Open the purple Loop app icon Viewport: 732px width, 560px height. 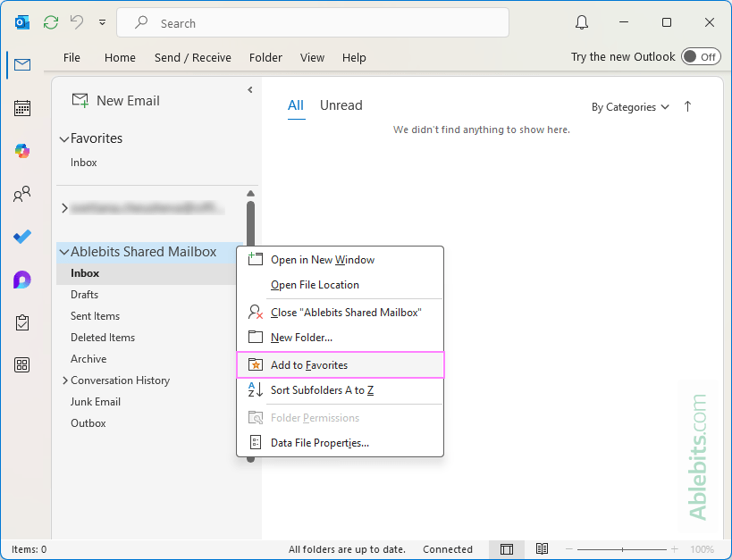pos(22,280)
